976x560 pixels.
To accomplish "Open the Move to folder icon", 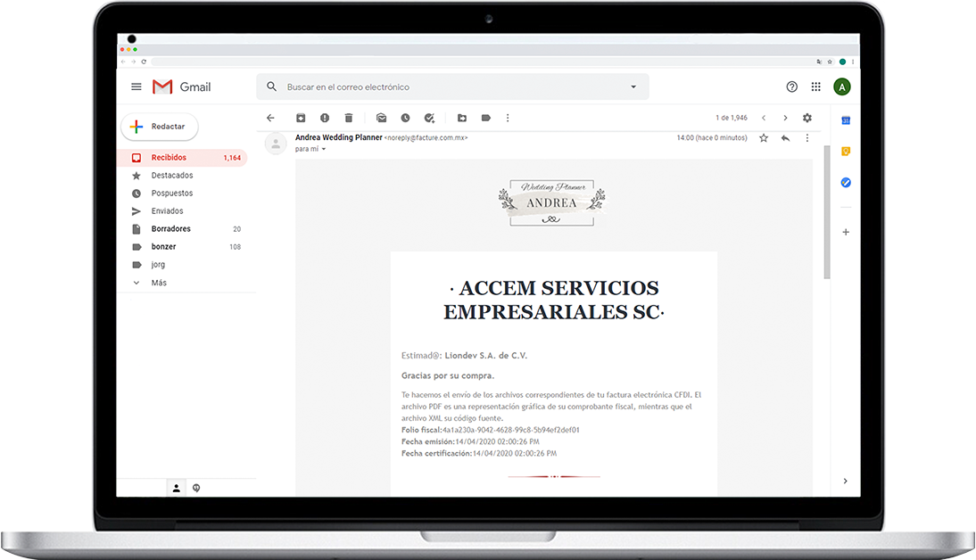I will coord(462,118).
